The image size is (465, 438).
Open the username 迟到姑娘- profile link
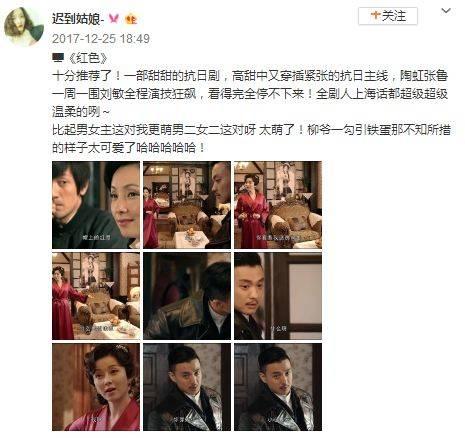pos(78,19)
